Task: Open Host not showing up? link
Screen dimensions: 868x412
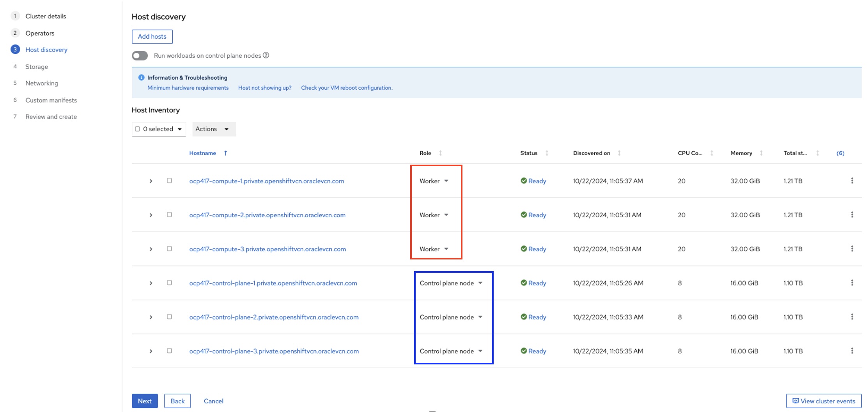Action: 265,88
